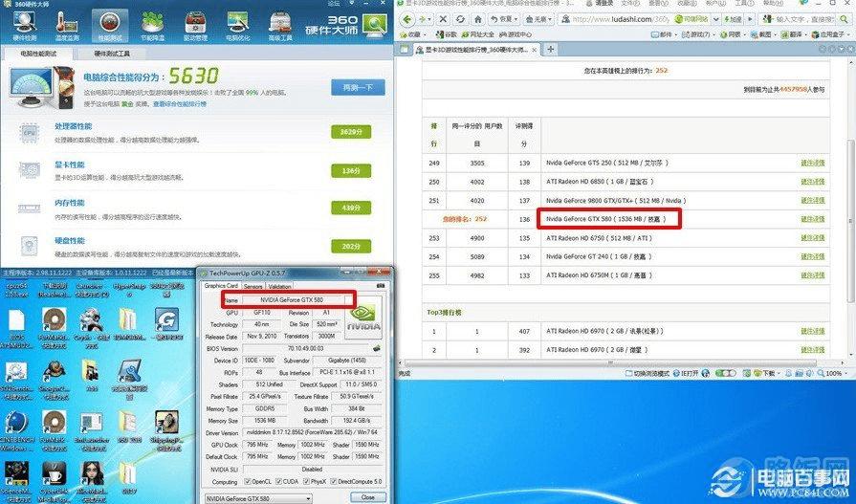Click the browser page vertical scrollbar
This screenshot has height=504, width=856.
point(850,220)
